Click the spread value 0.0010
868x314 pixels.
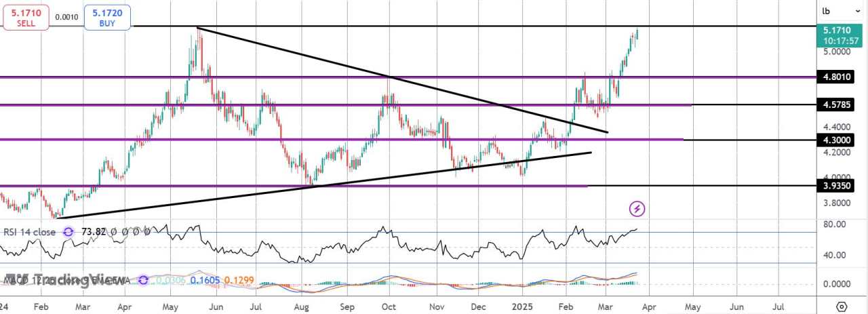tap(66, 18)
